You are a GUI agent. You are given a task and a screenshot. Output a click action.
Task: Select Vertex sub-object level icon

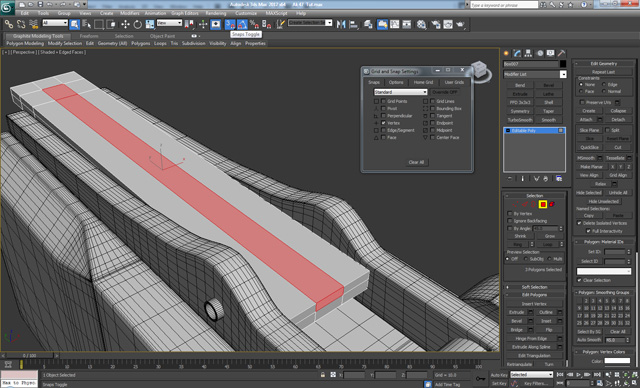tap(516, 204)
